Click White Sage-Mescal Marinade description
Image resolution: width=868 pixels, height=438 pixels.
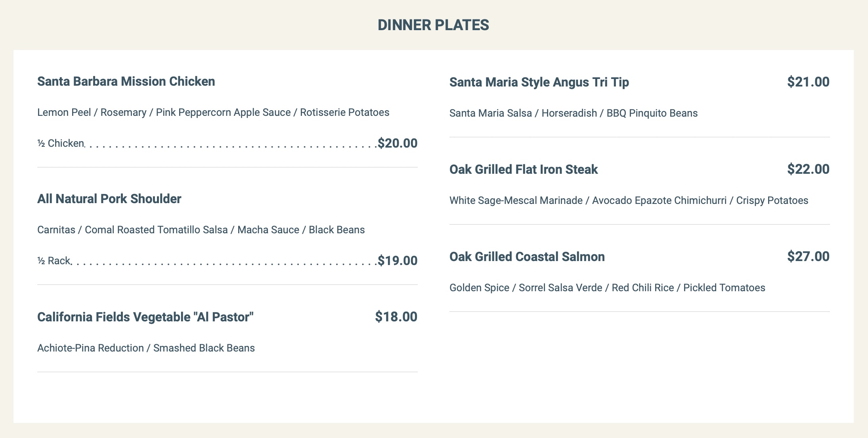click(629, 200)
